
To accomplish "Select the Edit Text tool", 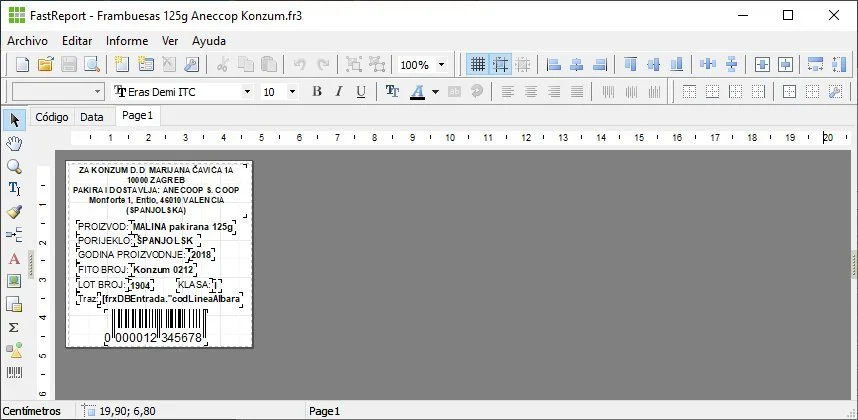I will point(14,189).
